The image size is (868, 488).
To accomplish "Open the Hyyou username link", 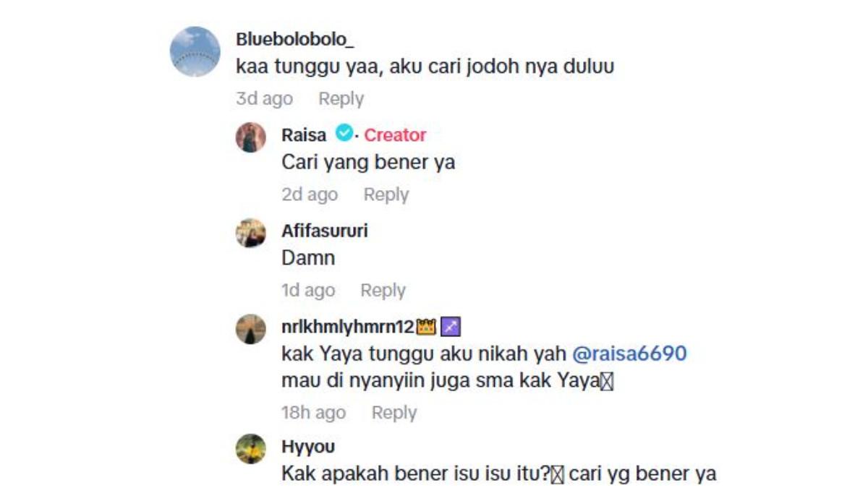I will pyautogui.click(x=308, y=447).
